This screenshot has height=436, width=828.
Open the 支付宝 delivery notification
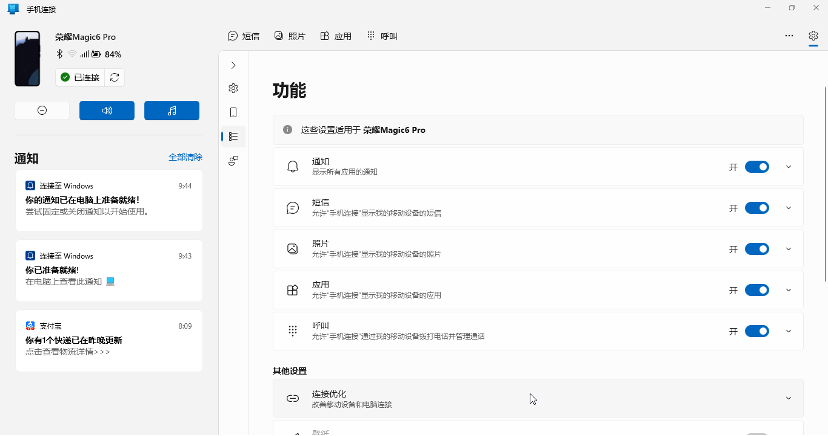click(x=109, y=340)
